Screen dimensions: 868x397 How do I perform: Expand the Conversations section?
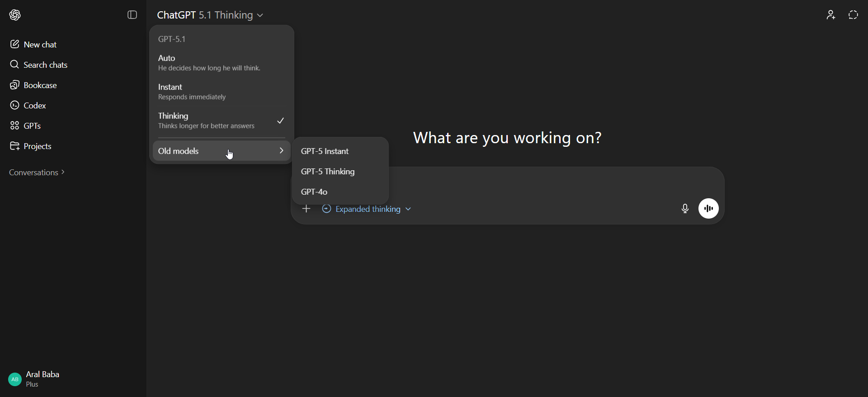tap(37, 173)
